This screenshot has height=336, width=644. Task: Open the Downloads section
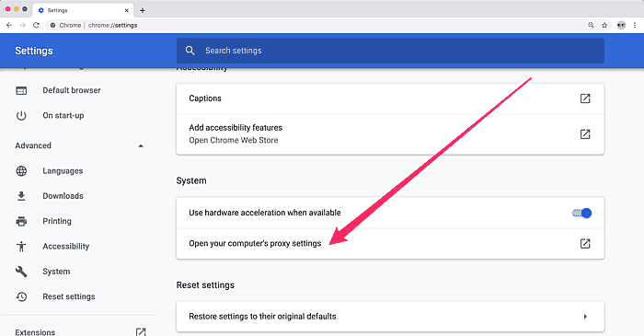[x=63, y=196]
